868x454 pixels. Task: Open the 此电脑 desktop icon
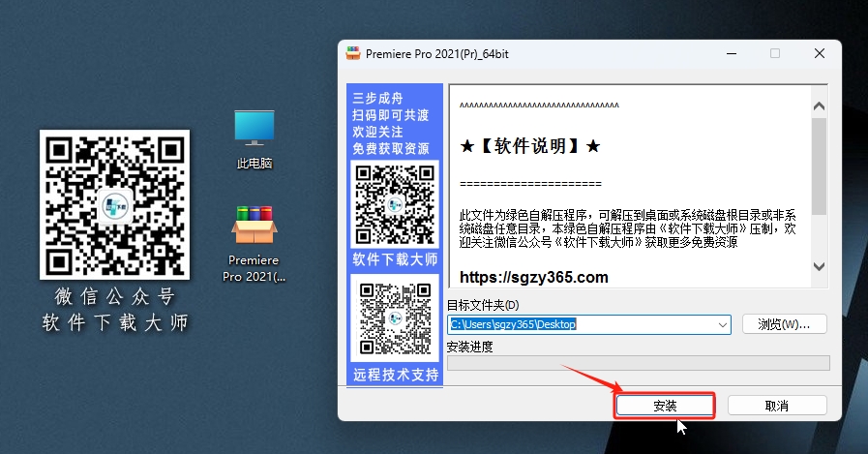click(x=254, y=139)
